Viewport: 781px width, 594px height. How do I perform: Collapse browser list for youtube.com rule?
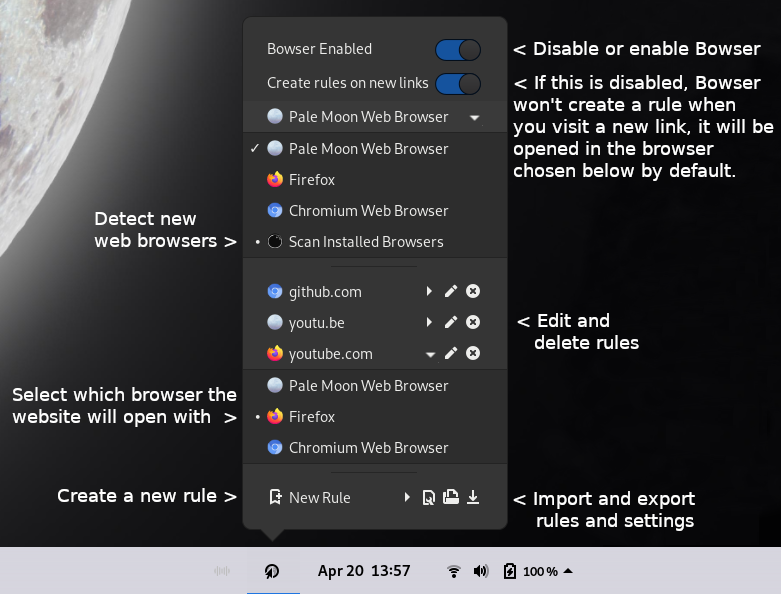[430, 354]
